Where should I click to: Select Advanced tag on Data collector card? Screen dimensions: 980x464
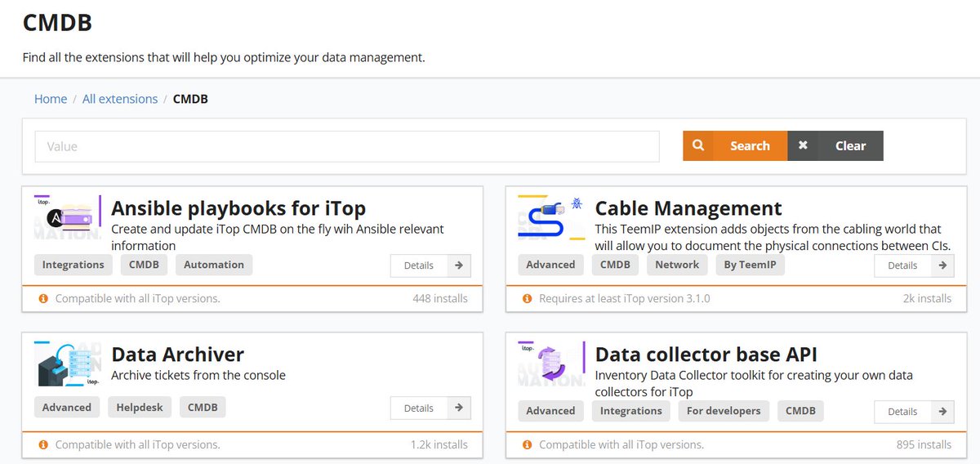point(550,411)
